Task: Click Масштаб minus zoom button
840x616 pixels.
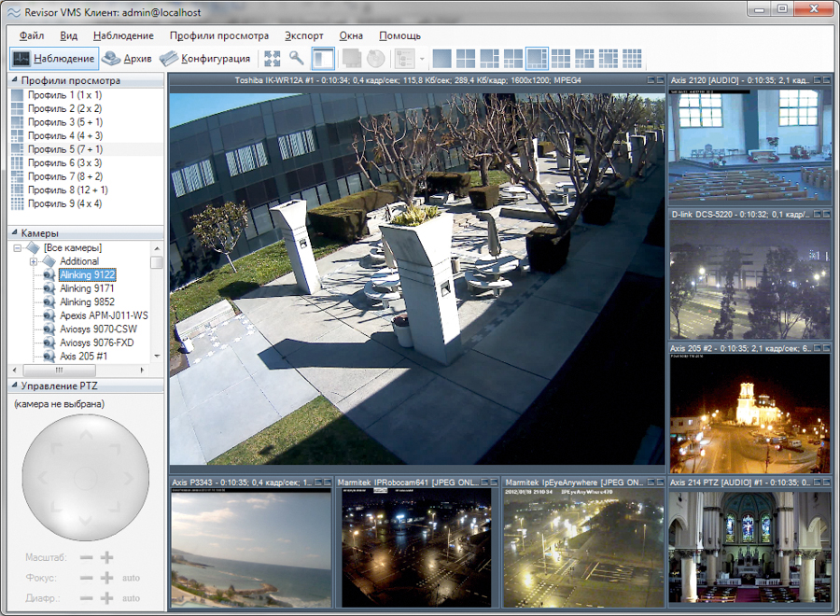Action: [86, 557]
